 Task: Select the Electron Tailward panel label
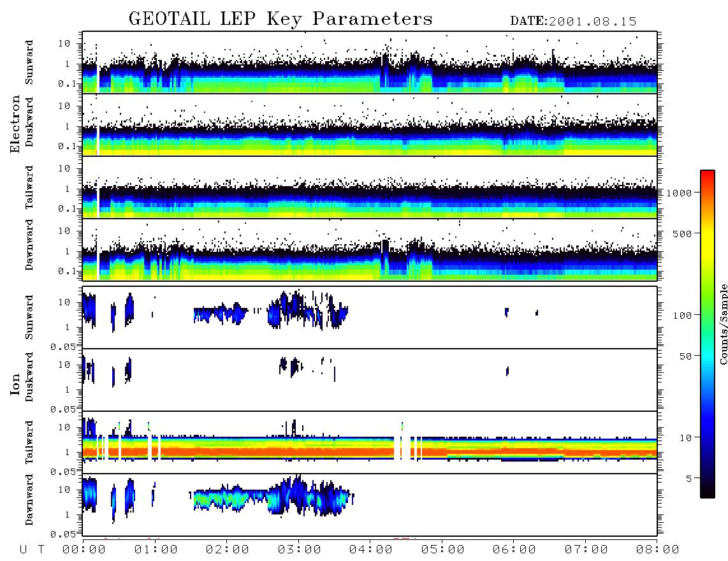tap(29, 187)
